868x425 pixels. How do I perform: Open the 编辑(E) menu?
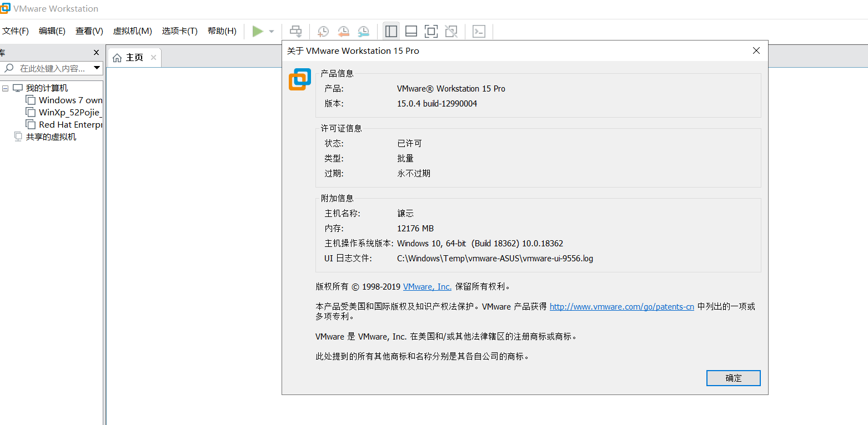point(52,31)
